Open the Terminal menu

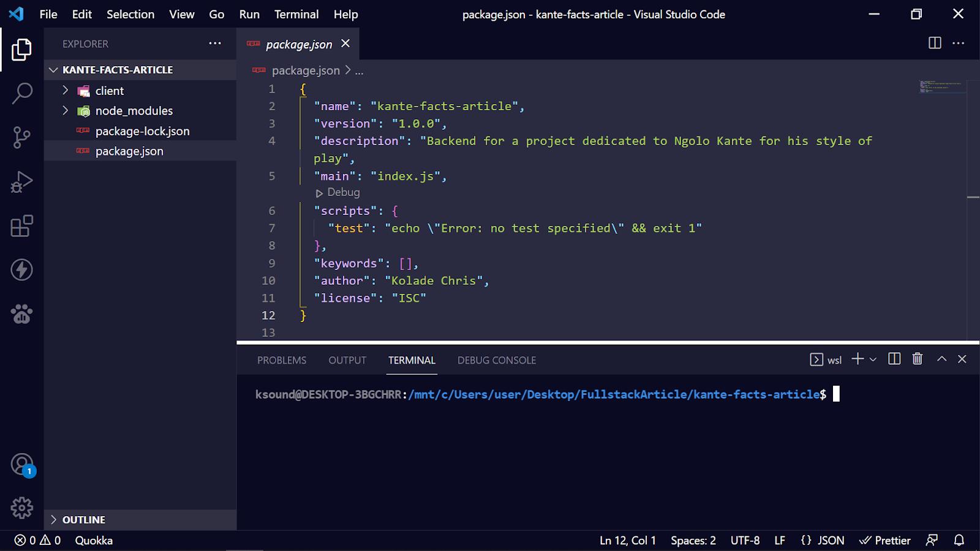[296, 14]
